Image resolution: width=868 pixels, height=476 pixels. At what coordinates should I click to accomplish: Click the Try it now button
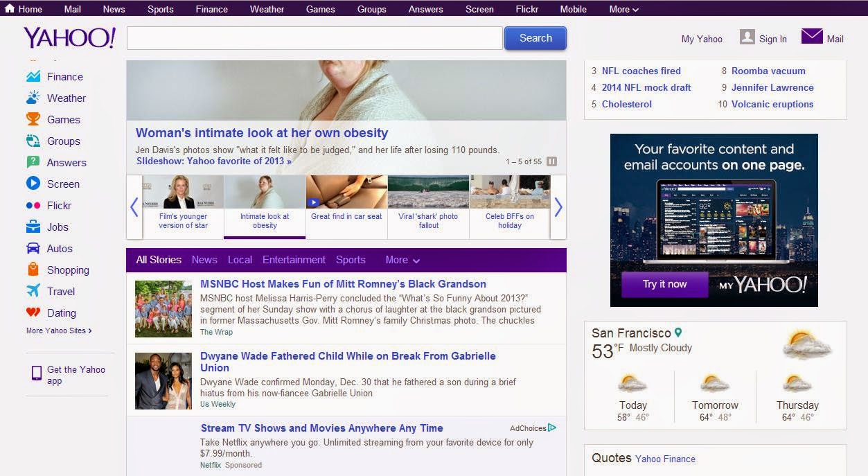click(664, 284)
